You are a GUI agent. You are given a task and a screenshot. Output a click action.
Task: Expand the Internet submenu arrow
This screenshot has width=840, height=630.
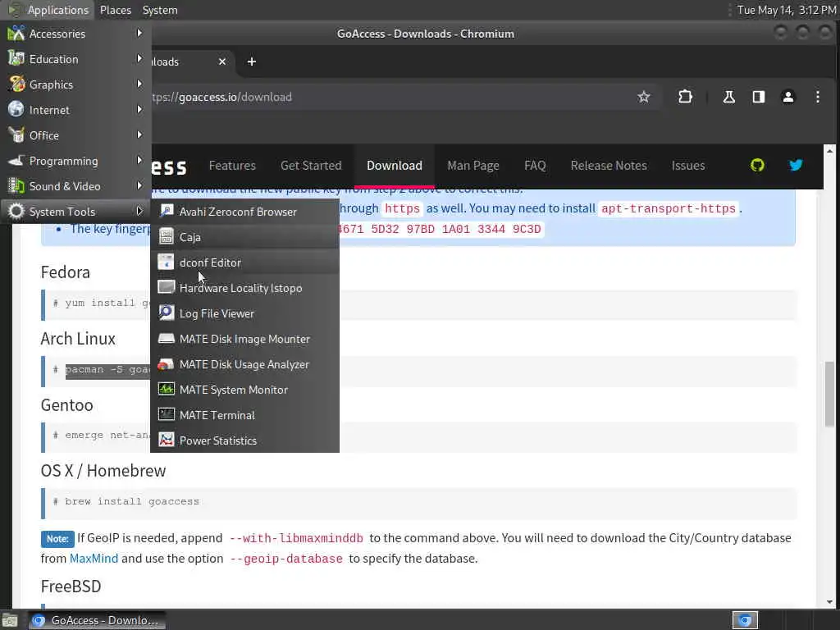(x=139, y=109)
